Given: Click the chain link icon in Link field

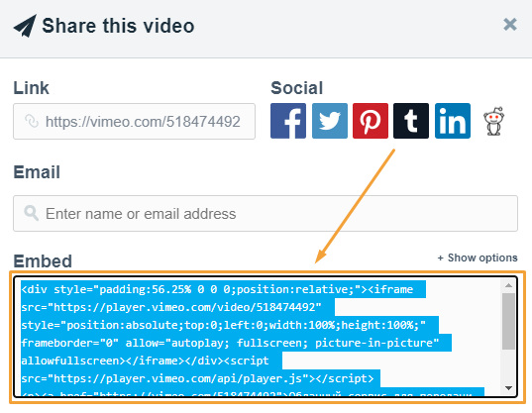Looking at the screenshot, I should (32, 121).
